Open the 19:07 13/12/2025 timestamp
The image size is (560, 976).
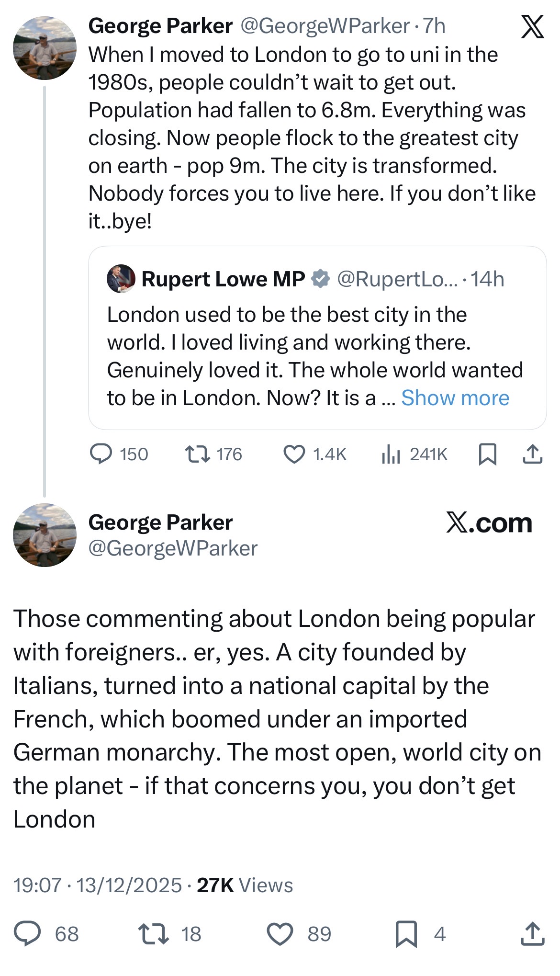98,885
